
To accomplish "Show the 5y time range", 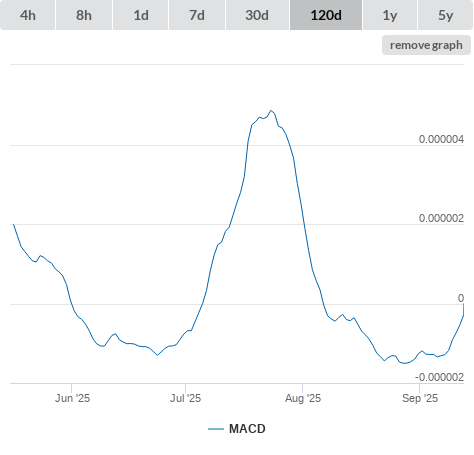I will click(x=445, y=15).
